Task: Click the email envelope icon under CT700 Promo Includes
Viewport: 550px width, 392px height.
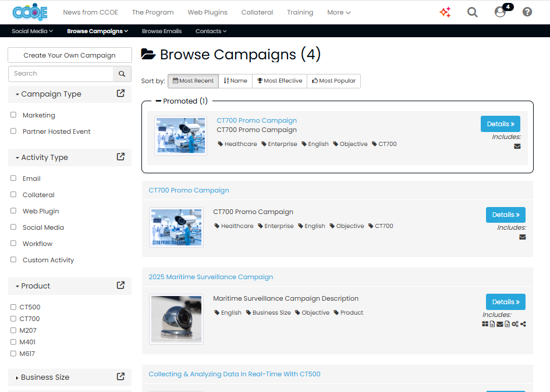Action: pos(522,237)
